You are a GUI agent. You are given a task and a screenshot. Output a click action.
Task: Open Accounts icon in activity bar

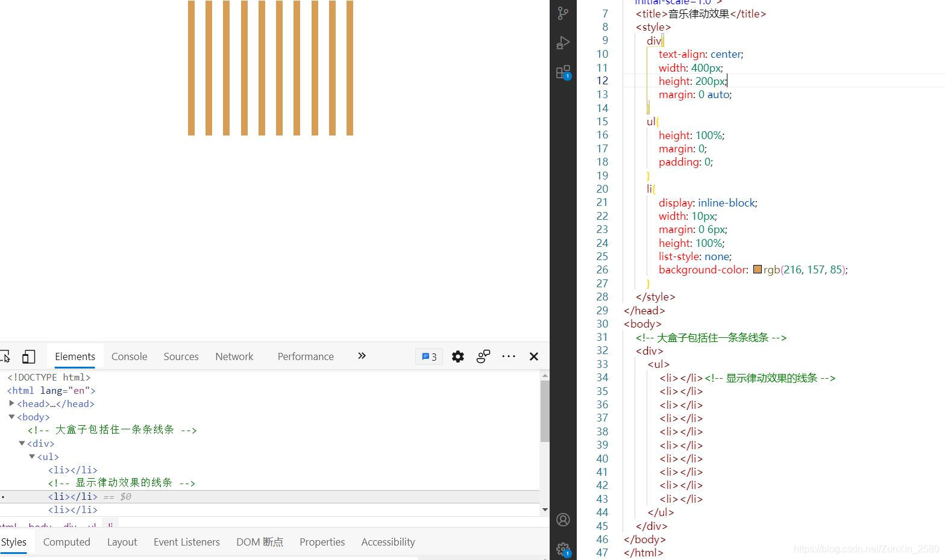point(563,520)
